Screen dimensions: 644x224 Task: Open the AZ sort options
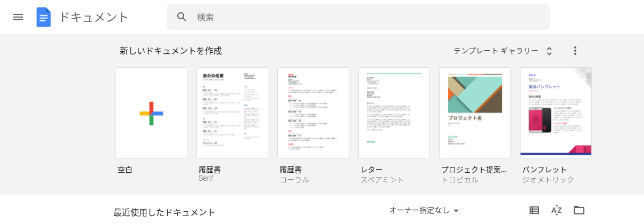tap(557, 210)
